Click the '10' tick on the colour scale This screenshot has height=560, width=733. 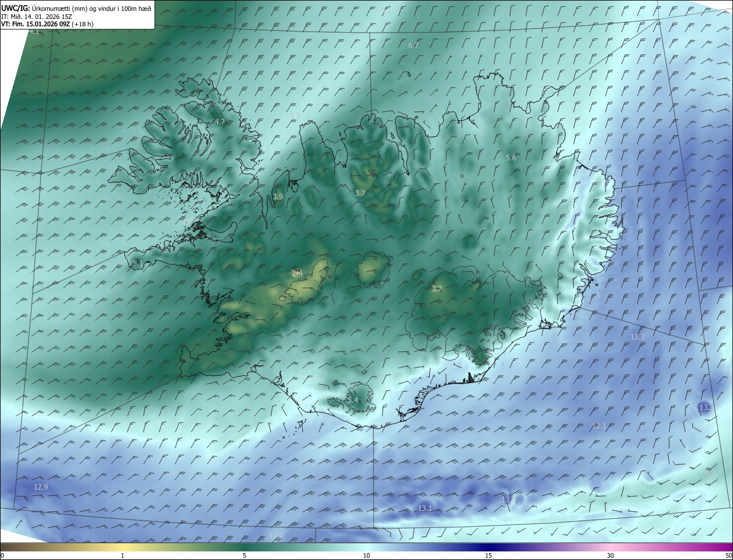tap(366, 555)
